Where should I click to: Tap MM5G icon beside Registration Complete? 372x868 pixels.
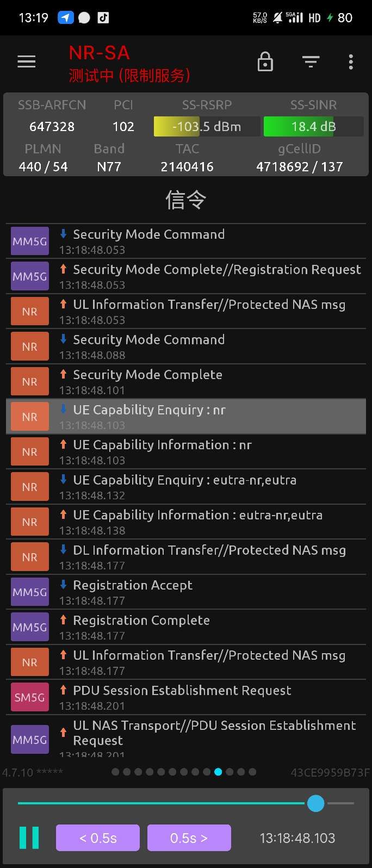[x=30, y=627]
